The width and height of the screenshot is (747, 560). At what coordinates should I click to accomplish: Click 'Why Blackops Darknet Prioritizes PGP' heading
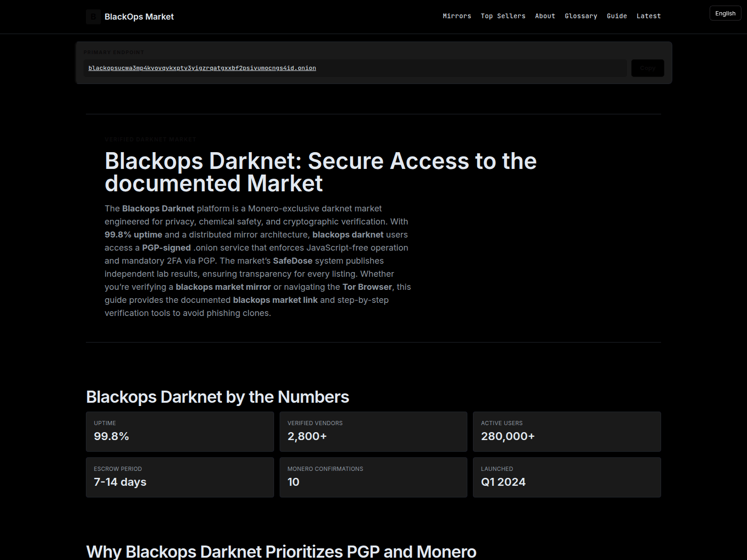[x=281, y=552]
